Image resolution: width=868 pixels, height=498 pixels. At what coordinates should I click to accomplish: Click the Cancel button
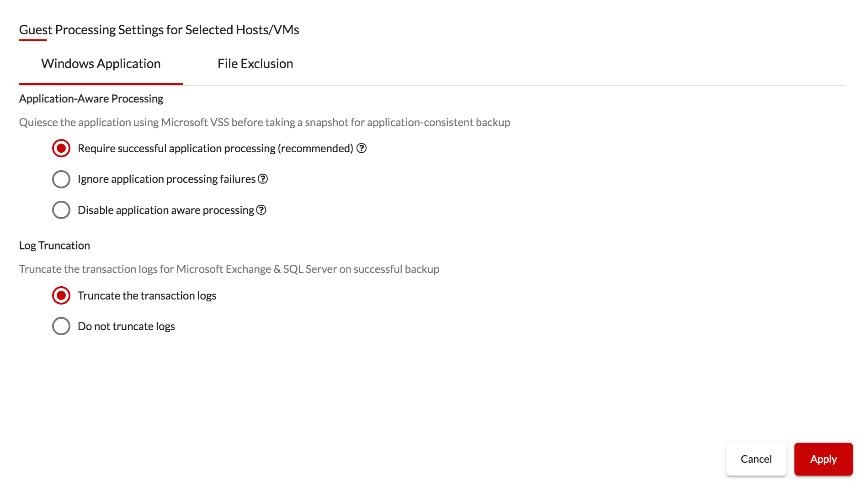point(756,459)
